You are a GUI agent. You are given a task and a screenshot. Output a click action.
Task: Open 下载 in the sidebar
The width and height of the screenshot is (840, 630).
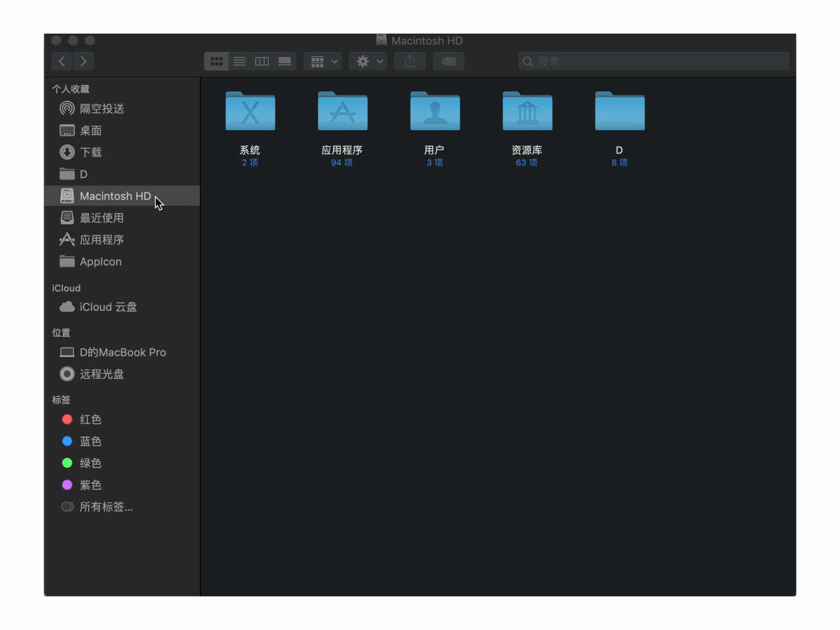pyautogui.click(x=122, y=152)
